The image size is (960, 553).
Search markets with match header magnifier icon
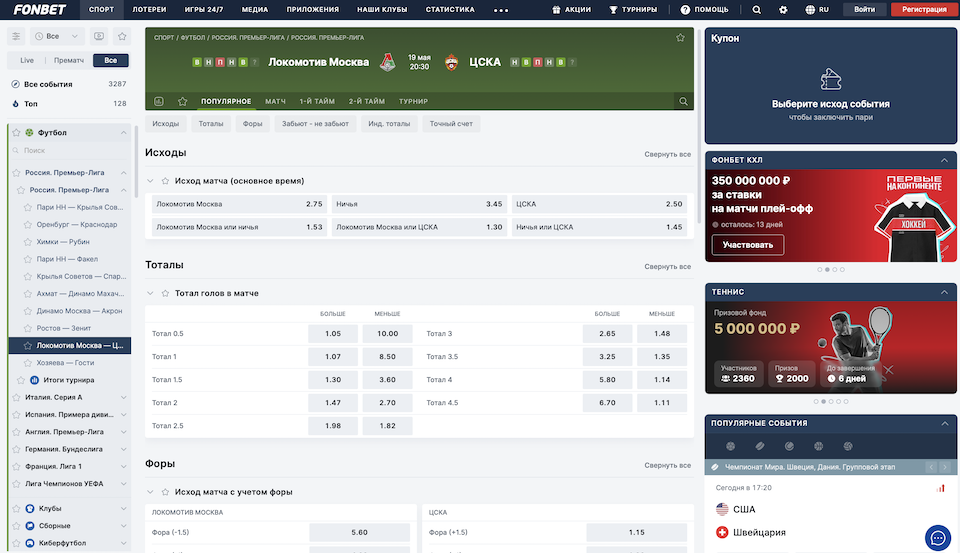(x=683, y=101)
